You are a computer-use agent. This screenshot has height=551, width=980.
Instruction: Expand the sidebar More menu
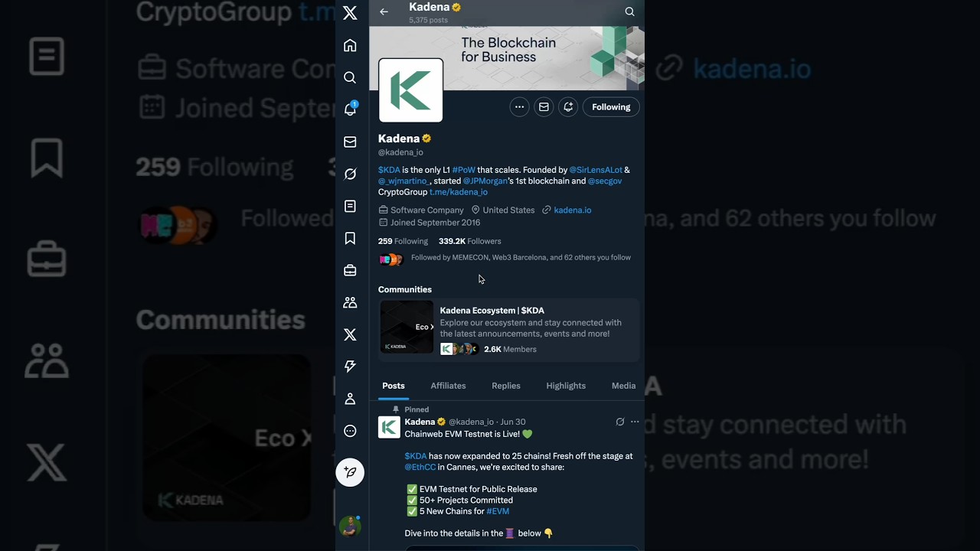click(350, 431)
